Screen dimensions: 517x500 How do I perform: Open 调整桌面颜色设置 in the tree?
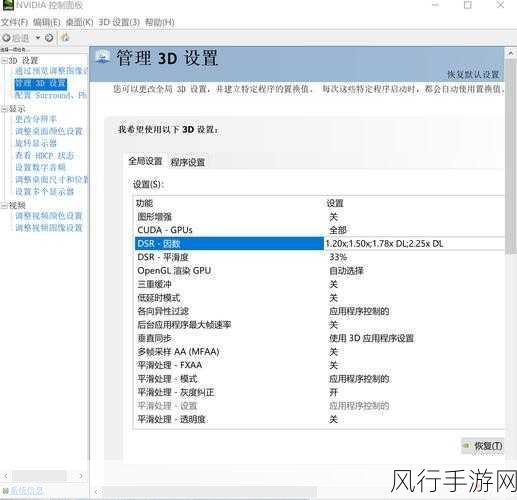pos(49,131)
